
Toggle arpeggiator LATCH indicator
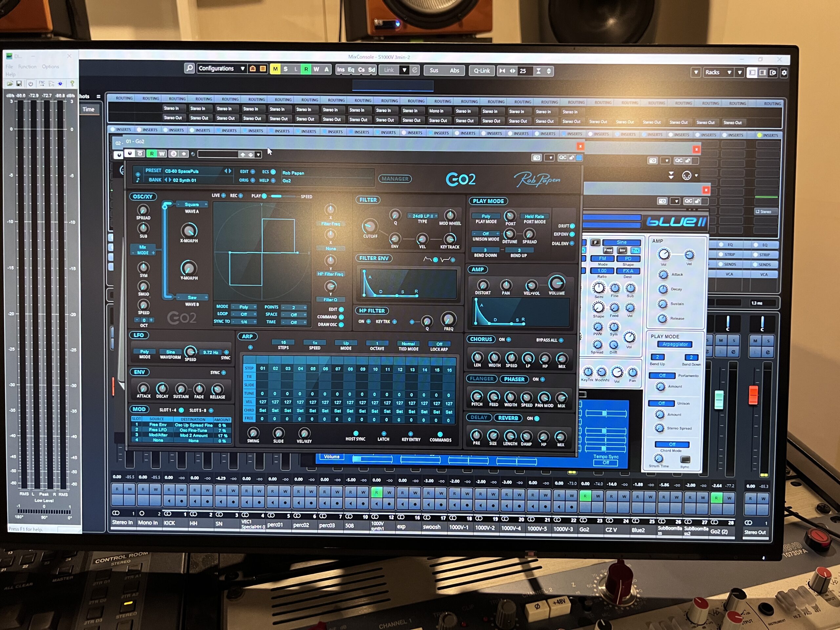[384, 433]
